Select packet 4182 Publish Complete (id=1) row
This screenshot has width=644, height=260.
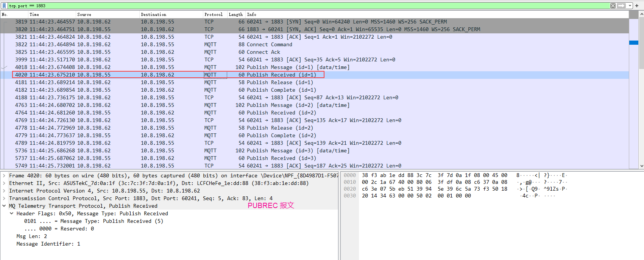tap(314, 90)
